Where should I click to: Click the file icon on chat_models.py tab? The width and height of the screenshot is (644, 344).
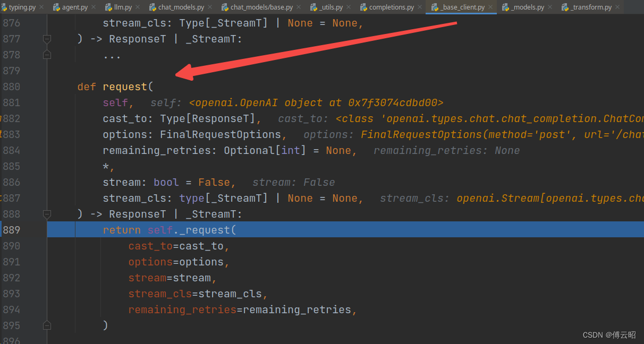click(x=152, y=7)
